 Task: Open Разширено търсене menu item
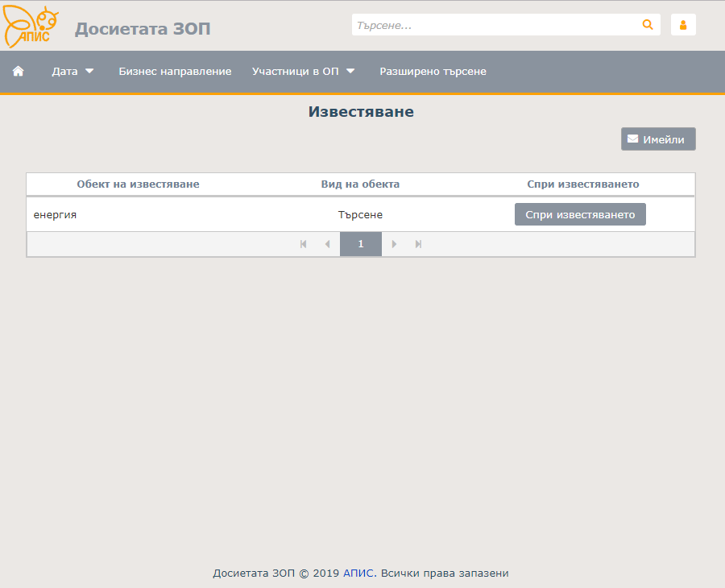(433, 71)
